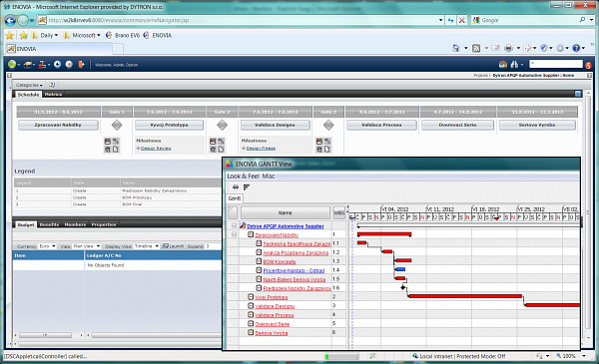
Task: Switch to the Properties tab
Action: 104,224
